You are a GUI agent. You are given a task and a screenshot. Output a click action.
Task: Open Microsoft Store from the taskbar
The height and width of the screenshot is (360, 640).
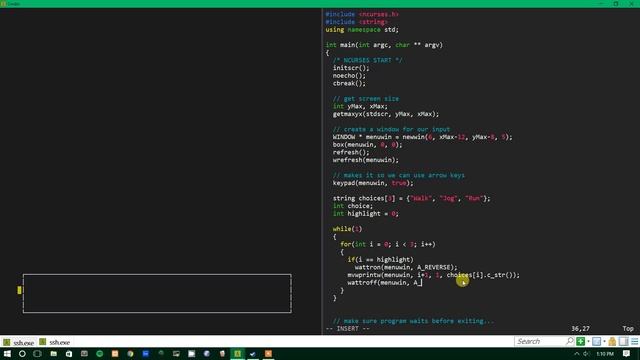pos(69,353)
